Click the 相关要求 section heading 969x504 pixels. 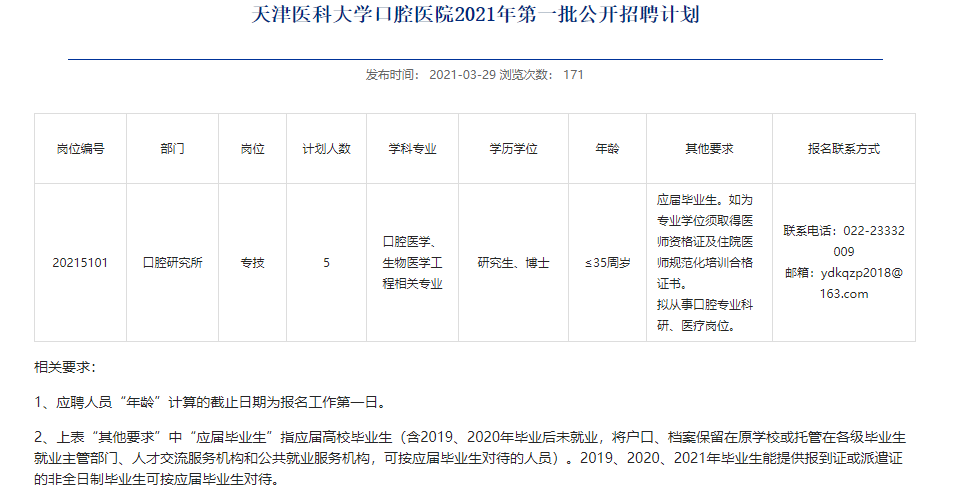pos(65,367)
